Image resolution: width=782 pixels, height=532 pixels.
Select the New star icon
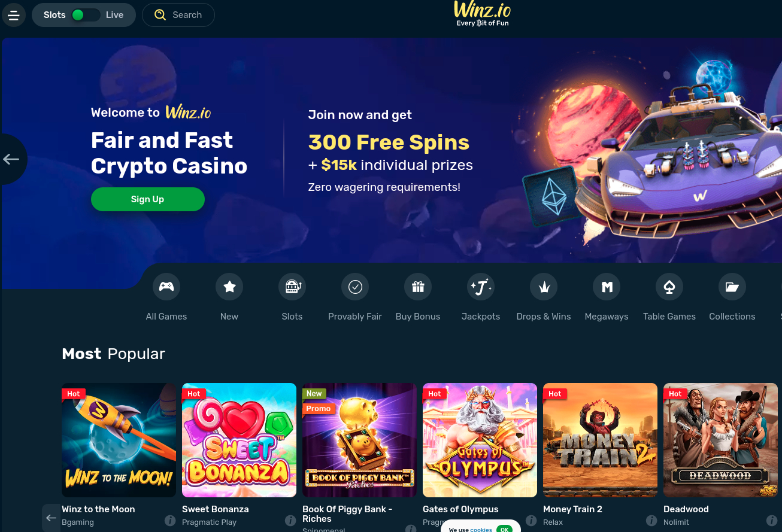229,287
